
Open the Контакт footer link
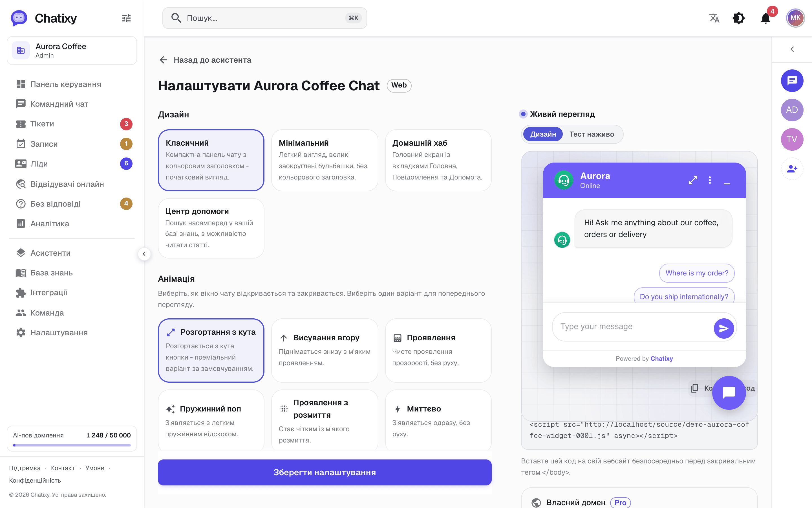pyautogui.click(x=63, y=468)
